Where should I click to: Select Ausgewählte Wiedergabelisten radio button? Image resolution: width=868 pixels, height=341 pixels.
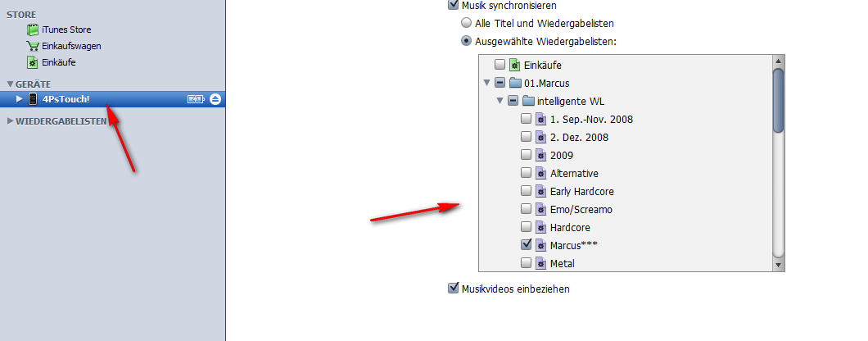[x=467, y=41]
